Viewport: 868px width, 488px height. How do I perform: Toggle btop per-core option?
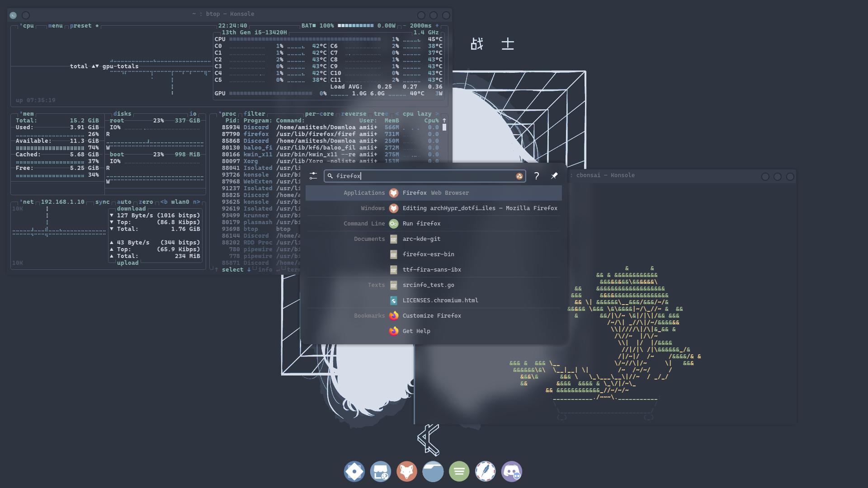pos(319,114)
